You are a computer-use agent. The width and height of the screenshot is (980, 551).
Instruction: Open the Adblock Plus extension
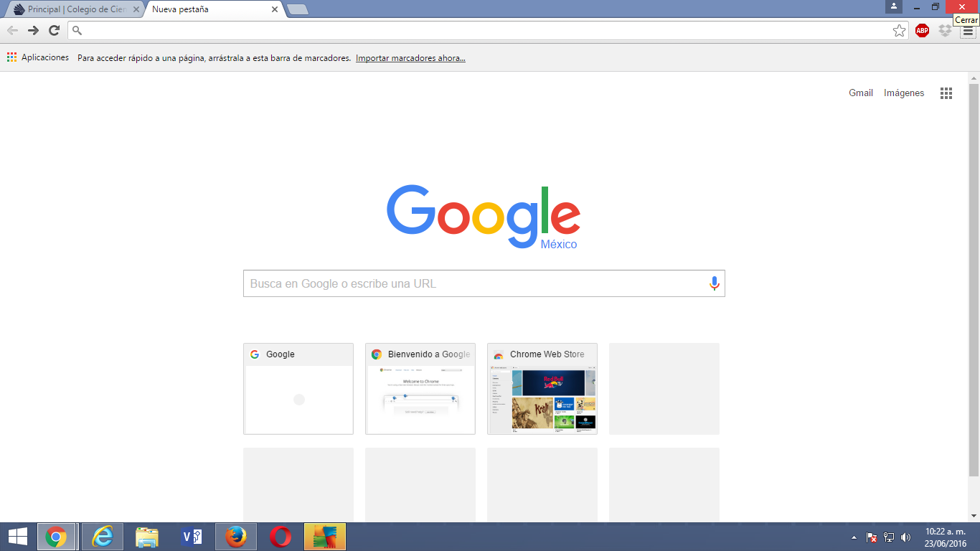point(923,30)
